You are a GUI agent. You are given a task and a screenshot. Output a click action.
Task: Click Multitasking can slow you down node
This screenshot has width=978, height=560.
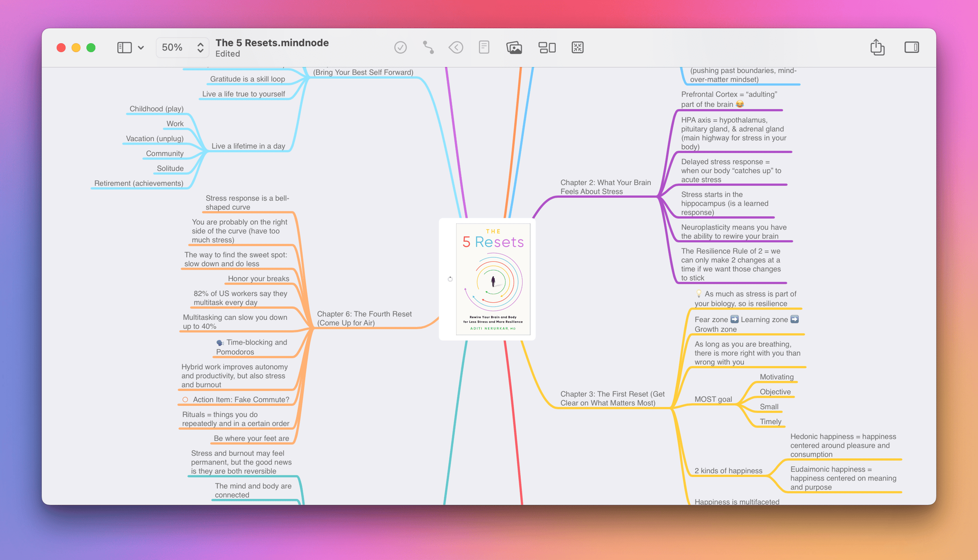click(x=235, y=322)
